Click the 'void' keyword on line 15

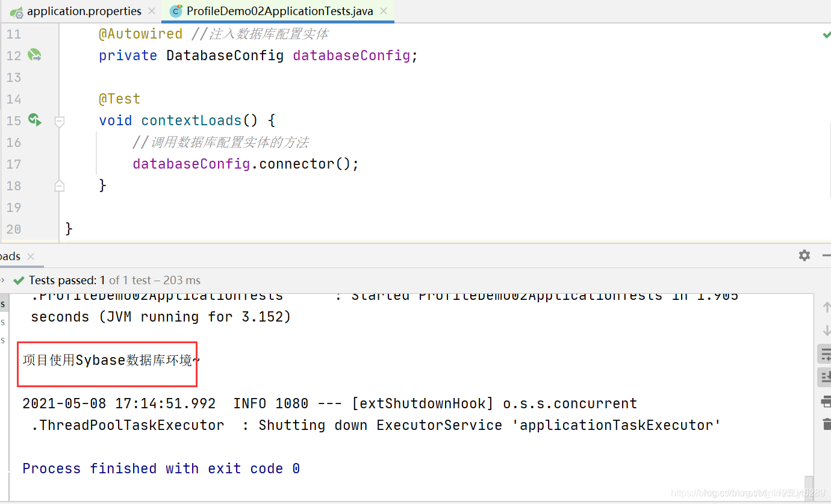(115, 120)
